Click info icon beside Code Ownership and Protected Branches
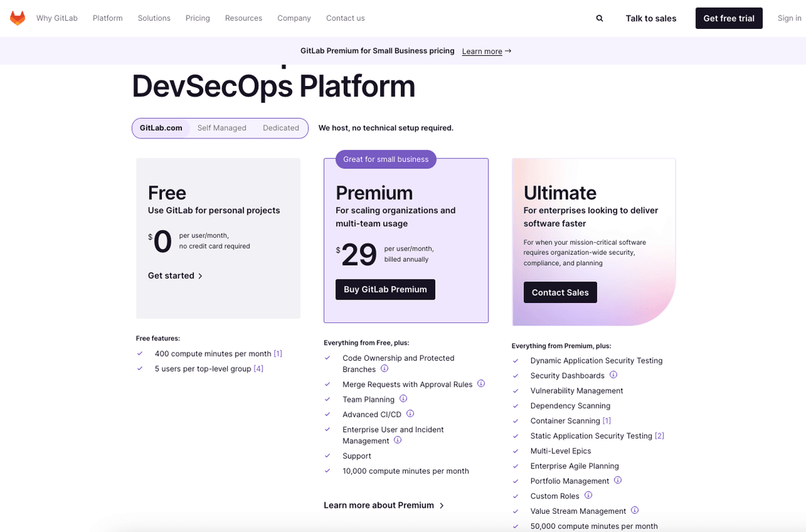This screenshot has height=532, width=806. (384, 369)
